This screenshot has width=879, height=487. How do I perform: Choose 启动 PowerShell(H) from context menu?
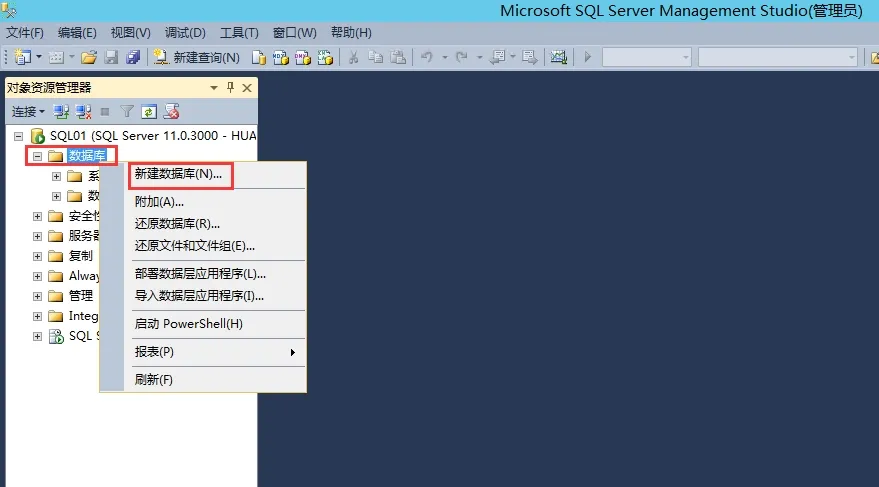click(x=188, y=324)
